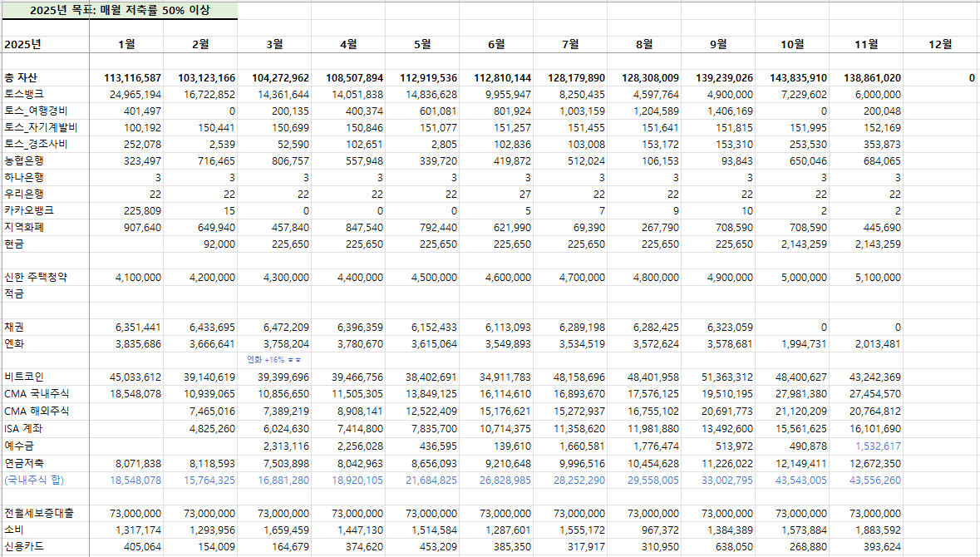This screenshot has width=980, height=557.
Task: Click the '전월세보증대출' row label
Action: [39, 513]
